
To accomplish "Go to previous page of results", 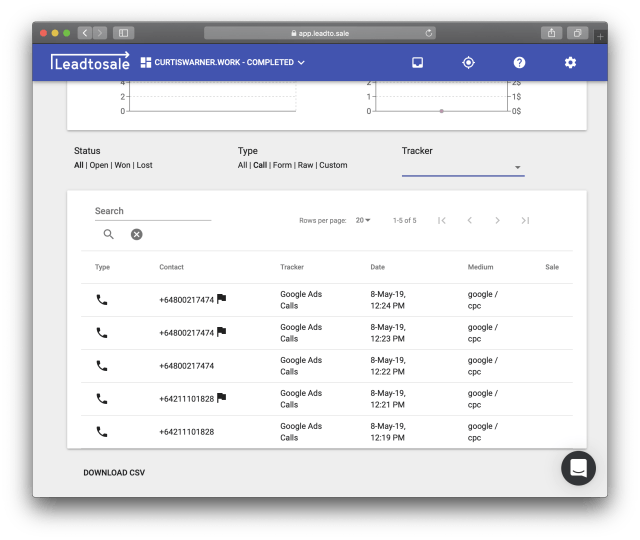I will (x=469, y=220).
